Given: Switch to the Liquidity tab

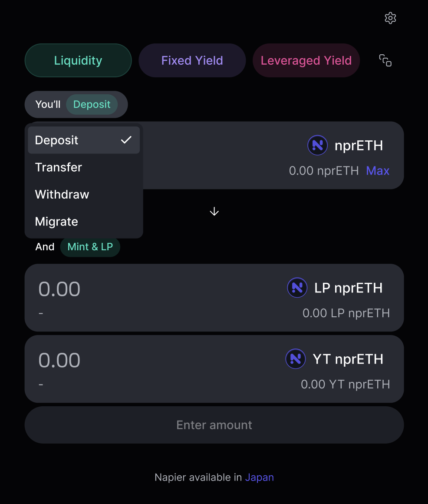Looking at the screenshot, I should coord(78,60).
